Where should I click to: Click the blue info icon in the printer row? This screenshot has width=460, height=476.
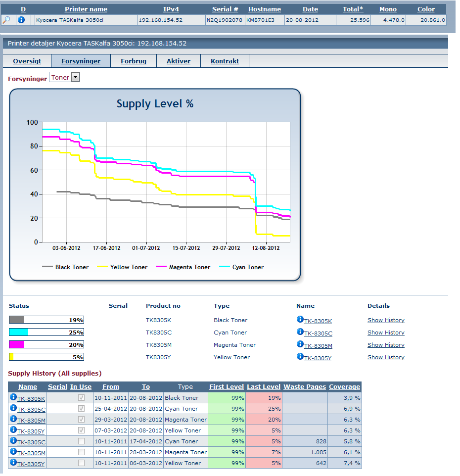click(x=21, y=20)
